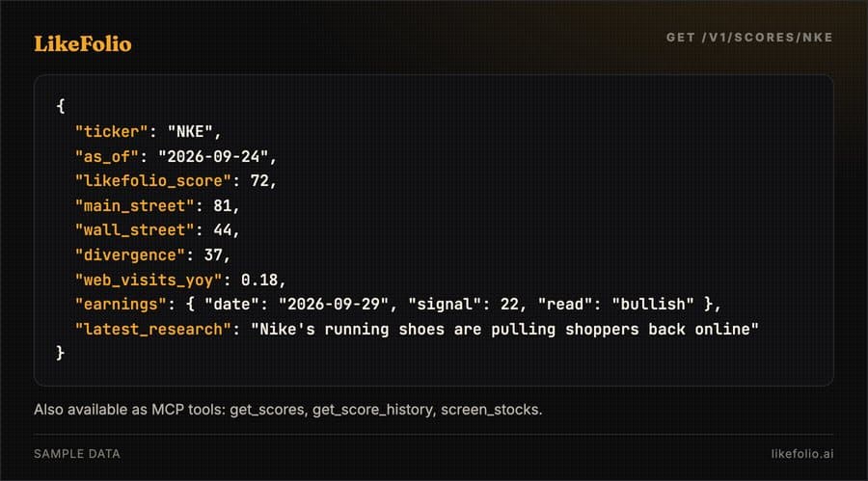Click the "main_street" key
The image size is (868, 481).
[134, 206]
